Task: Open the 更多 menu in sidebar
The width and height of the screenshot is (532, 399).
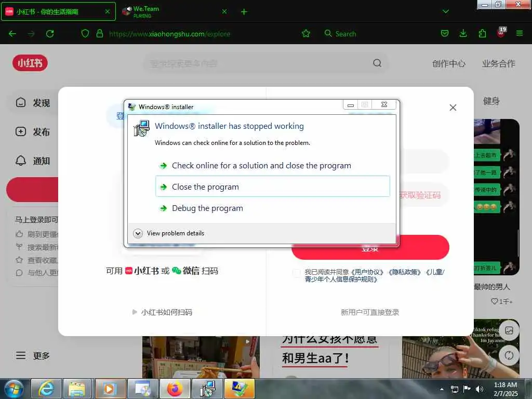Action: (33, 355)
